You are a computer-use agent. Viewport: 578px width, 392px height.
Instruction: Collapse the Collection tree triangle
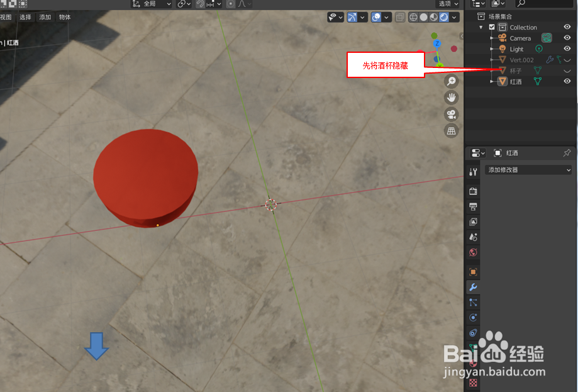click(481, 27)
